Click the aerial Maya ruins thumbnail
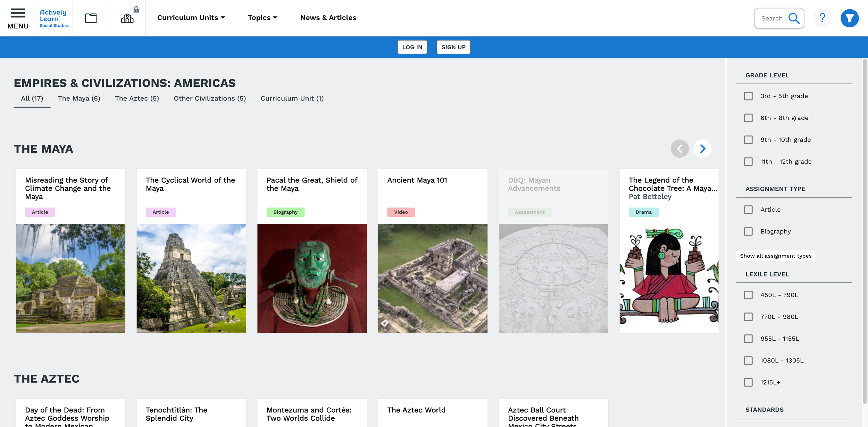Viewport: 868px width, 427px height. pyautogui.click(x=433, y=278)
